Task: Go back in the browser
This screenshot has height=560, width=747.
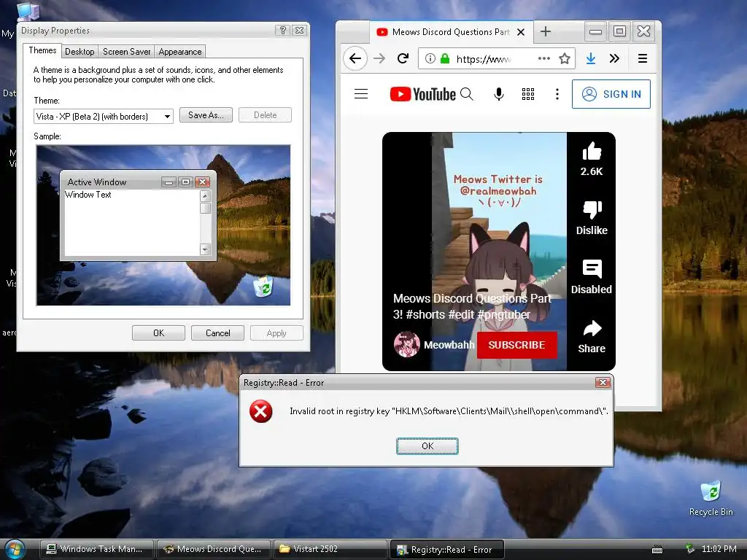Action: click(x=355, y=58)
